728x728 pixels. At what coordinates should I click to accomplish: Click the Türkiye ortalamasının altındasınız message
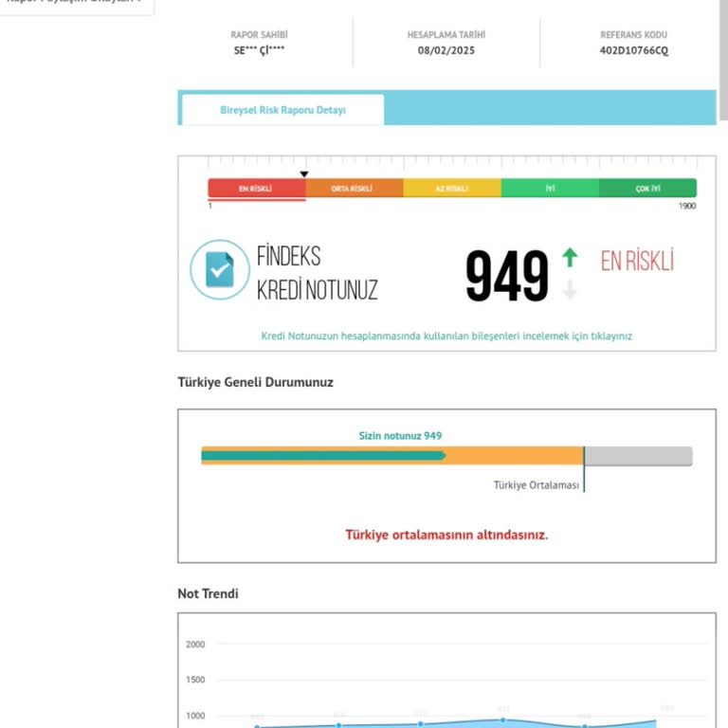446,535
